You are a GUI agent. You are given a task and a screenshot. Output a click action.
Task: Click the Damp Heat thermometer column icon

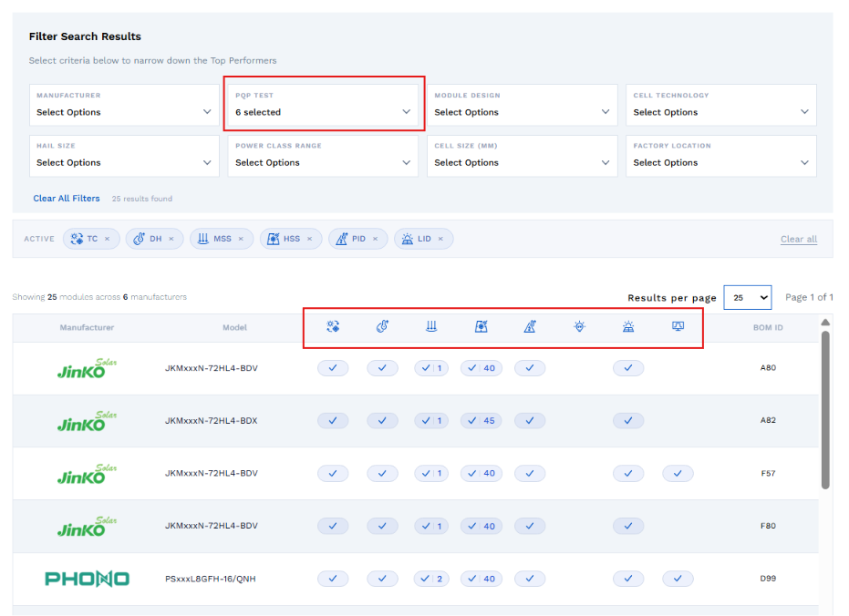point(382,326)
